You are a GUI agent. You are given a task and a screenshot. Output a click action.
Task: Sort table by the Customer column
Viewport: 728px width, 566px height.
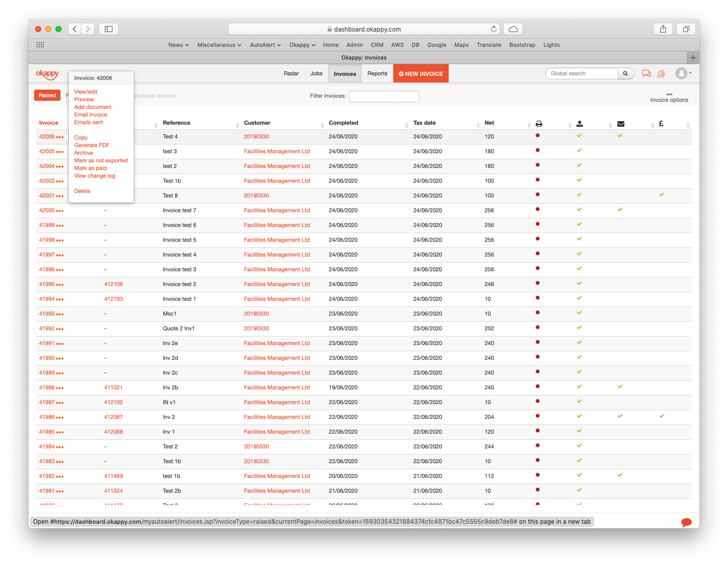257,123
